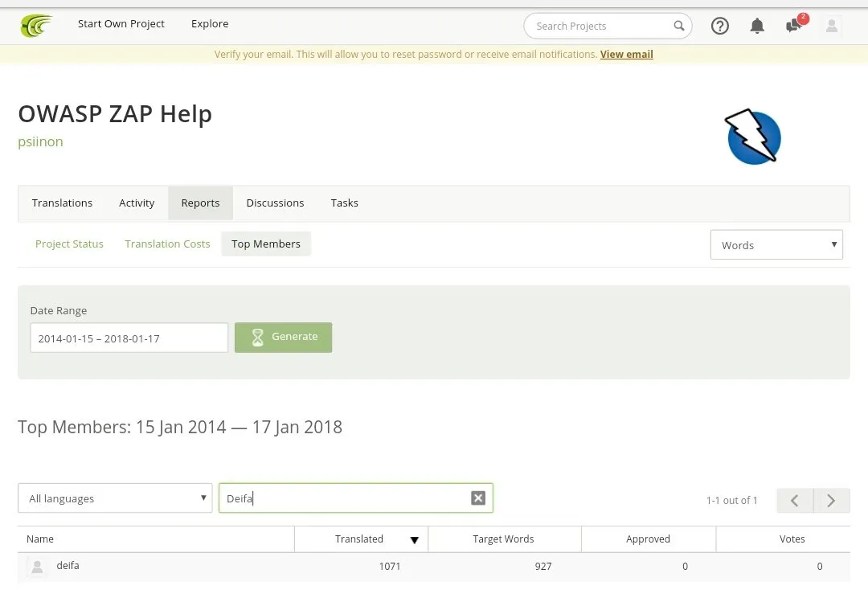
Task: Open the Explore link
Action: [210, 24]
